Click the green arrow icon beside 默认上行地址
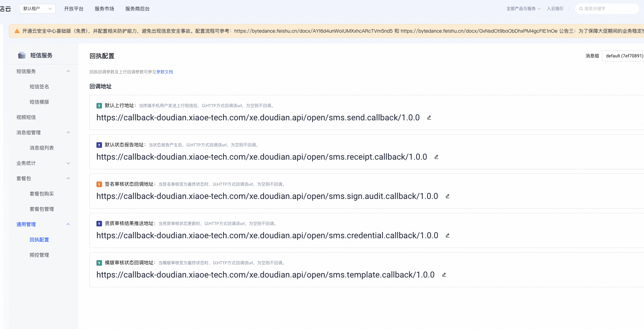This screenshot has height=329, width=644. [x=99, y=106]
